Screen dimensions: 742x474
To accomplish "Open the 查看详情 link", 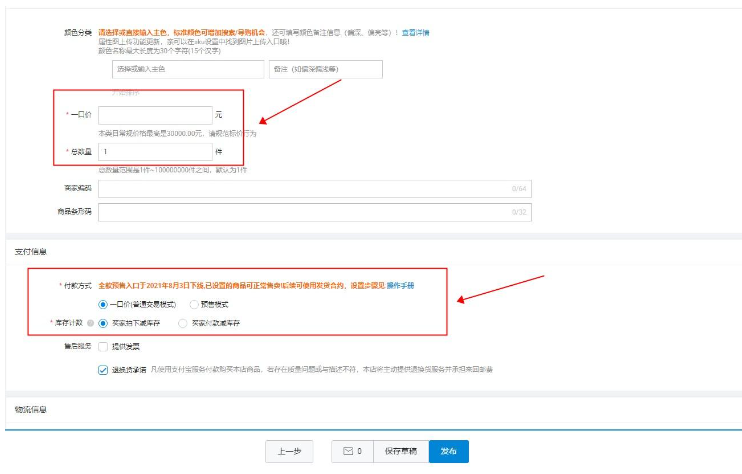I will click(414, 32).
